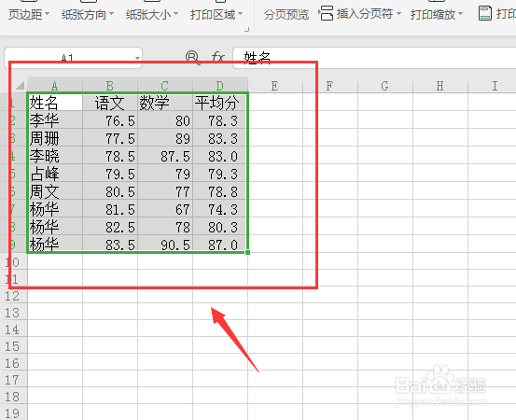Select row 17 header
The width and height of the screenshot is (516, 420).
point(13,380)
